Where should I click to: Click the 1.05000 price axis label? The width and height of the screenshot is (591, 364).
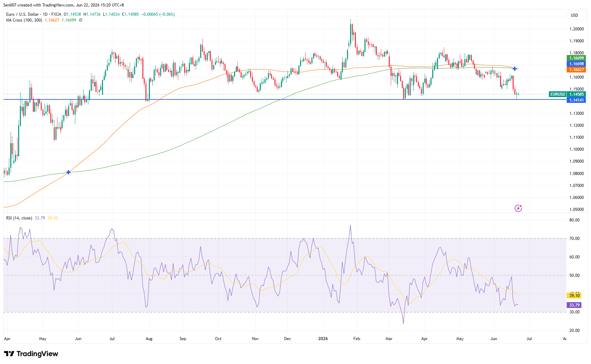click(577, 210)
